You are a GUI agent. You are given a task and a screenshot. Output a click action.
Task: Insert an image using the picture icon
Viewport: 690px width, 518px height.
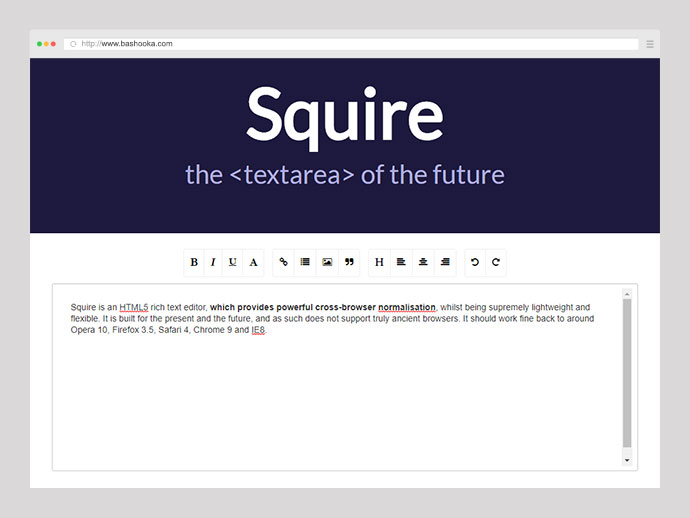point(327,262)
